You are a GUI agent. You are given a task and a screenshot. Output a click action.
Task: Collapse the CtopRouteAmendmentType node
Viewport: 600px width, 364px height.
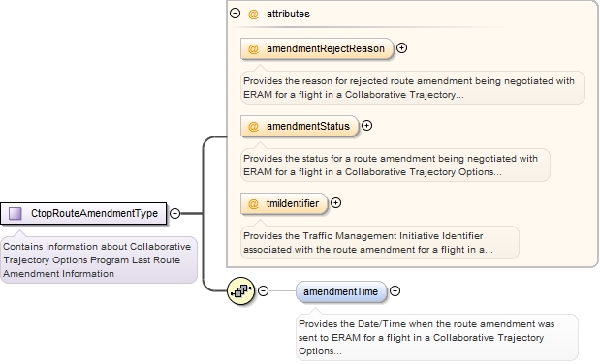point(174,213)
